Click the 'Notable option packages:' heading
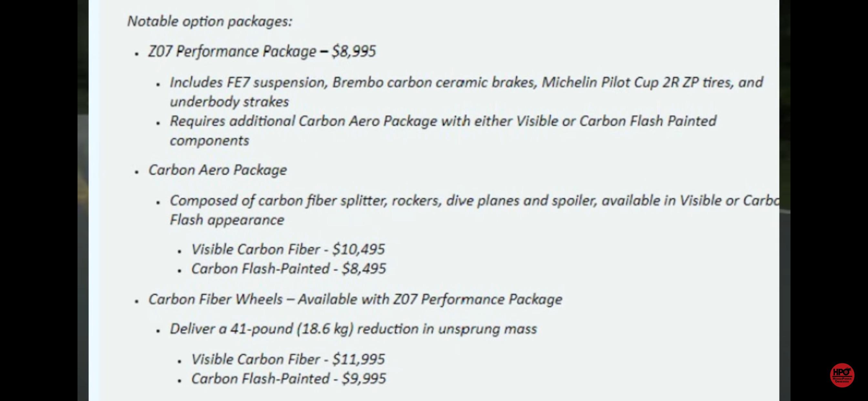The image size is (868, 401). [x=210, y=22]
